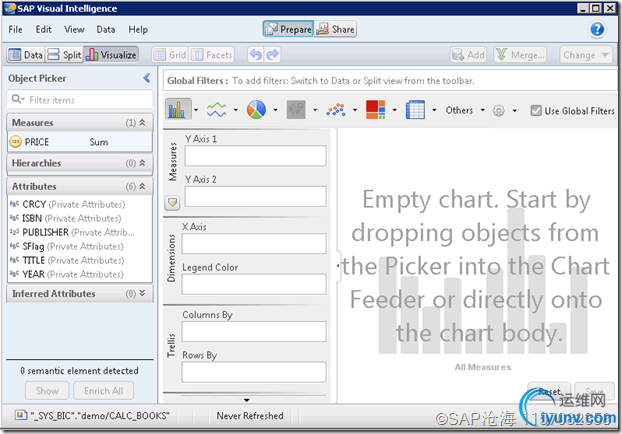622x434 pixels.
Task: Select the pie chart type icon
Action: click(256, 110)
